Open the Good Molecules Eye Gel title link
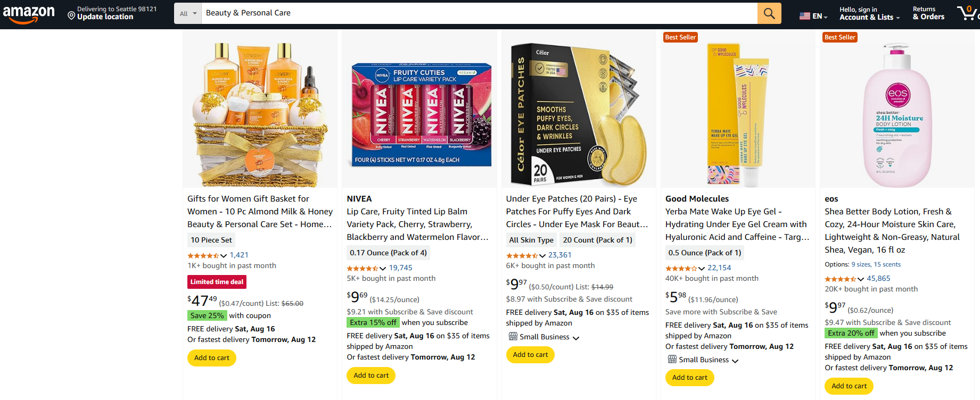Image resolution: width=980 pixels, height=400 pixels. [737, 224]
